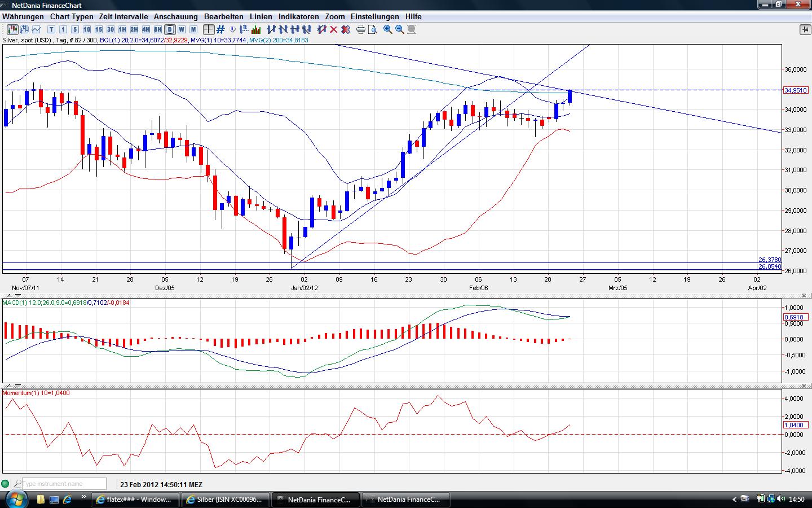Zoom in with the magnifier plus icon

click(388, 29)
